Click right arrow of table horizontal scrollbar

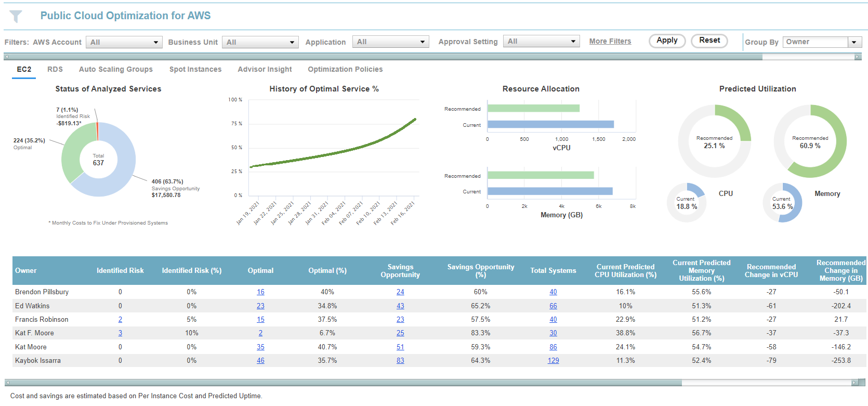tap(854, 383)
